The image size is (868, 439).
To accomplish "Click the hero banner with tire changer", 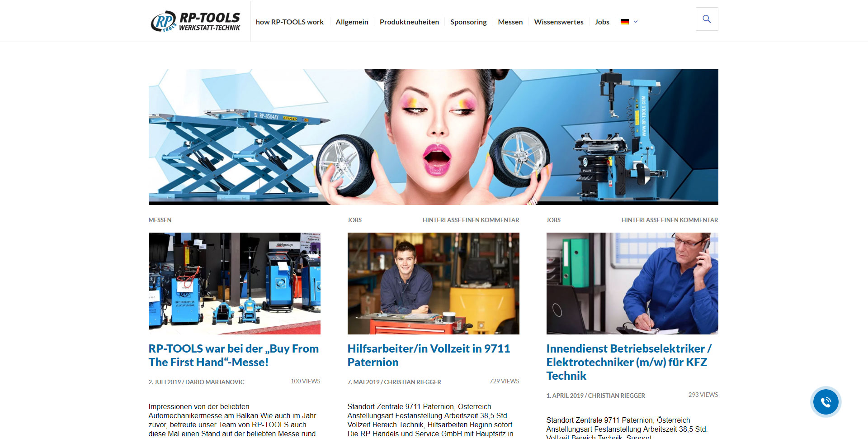I will coord(433,137).
